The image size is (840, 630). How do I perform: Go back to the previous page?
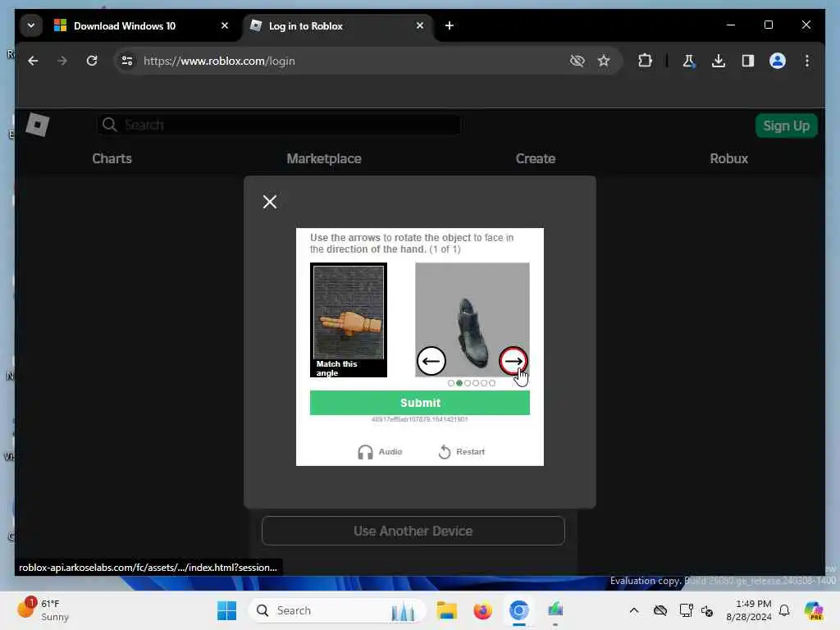[33, 61]
